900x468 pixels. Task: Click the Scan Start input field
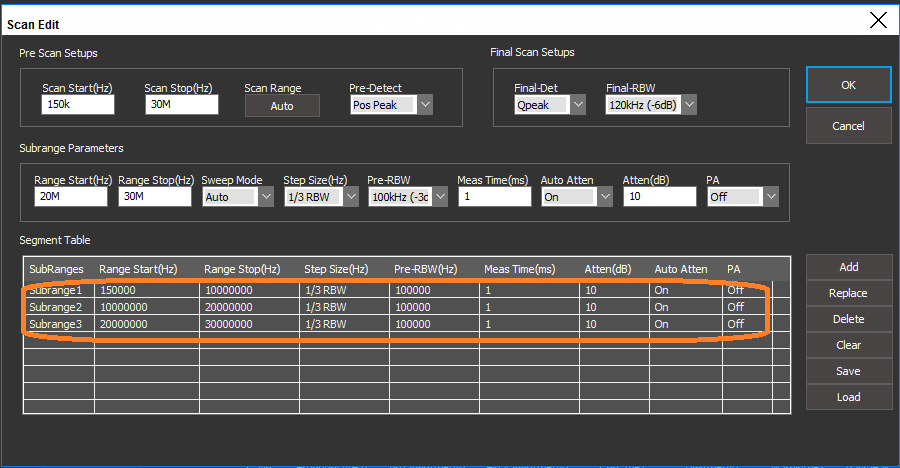point(78,105)
